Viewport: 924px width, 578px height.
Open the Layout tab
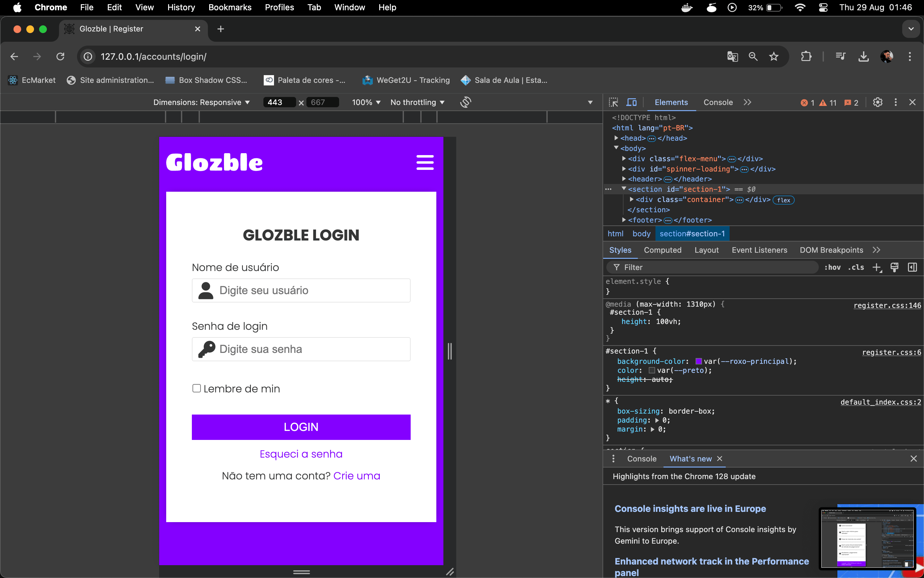(x=706, y=250)
